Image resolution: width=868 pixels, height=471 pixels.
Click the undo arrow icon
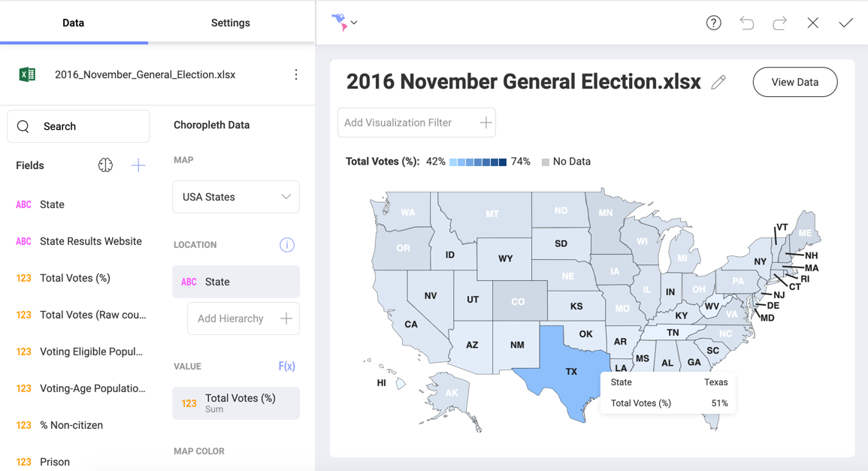tap(747, 23)
